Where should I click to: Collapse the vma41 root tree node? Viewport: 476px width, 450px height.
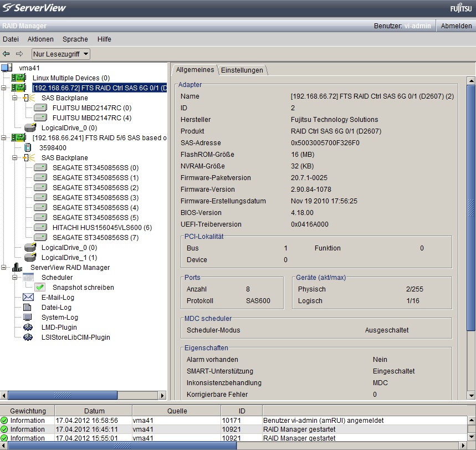[x=6, y=68]
